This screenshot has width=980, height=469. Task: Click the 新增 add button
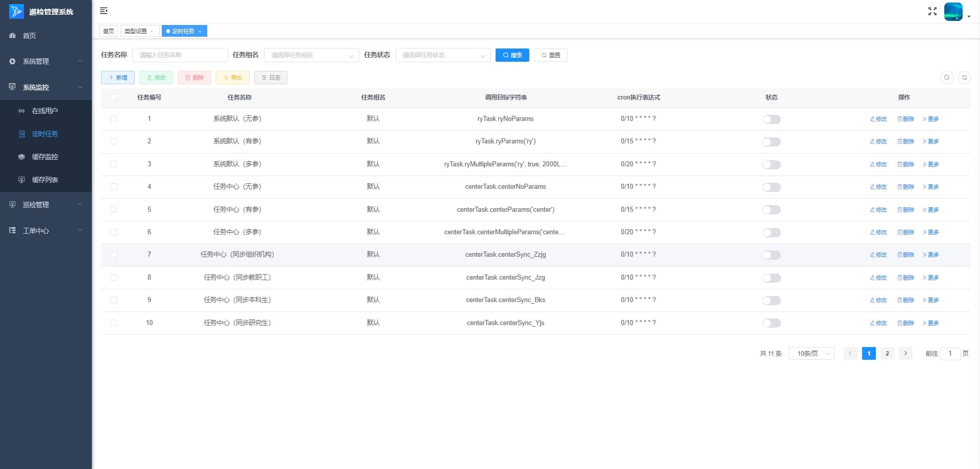pyautogui.click(x=118, y=78)
